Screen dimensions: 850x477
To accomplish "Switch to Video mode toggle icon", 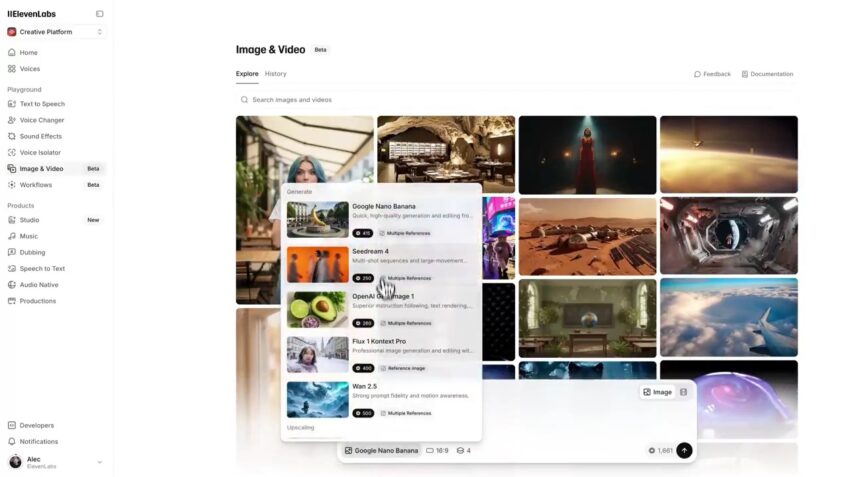I will point(684,392).
